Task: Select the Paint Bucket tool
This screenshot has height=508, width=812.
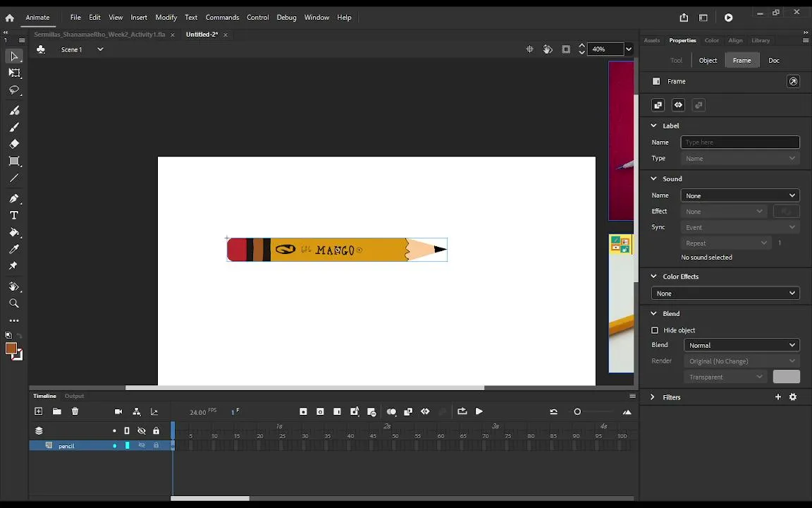Action: tap(14, 232)
